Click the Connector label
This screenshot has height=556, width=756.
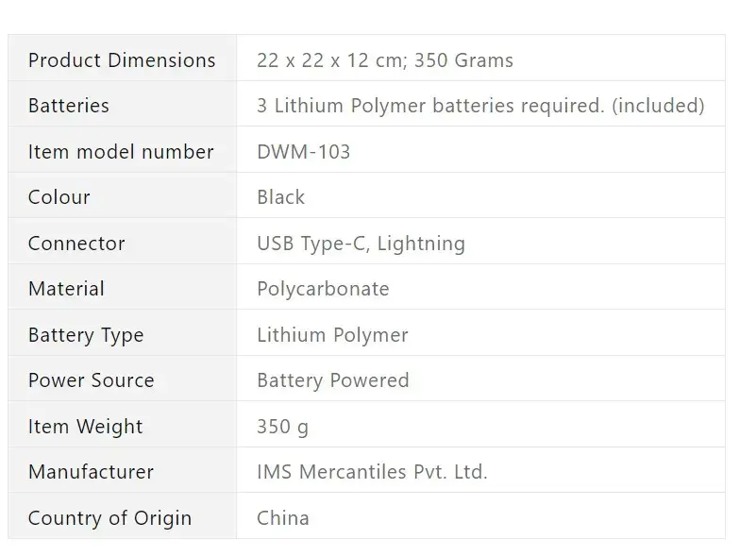(76, 244)
